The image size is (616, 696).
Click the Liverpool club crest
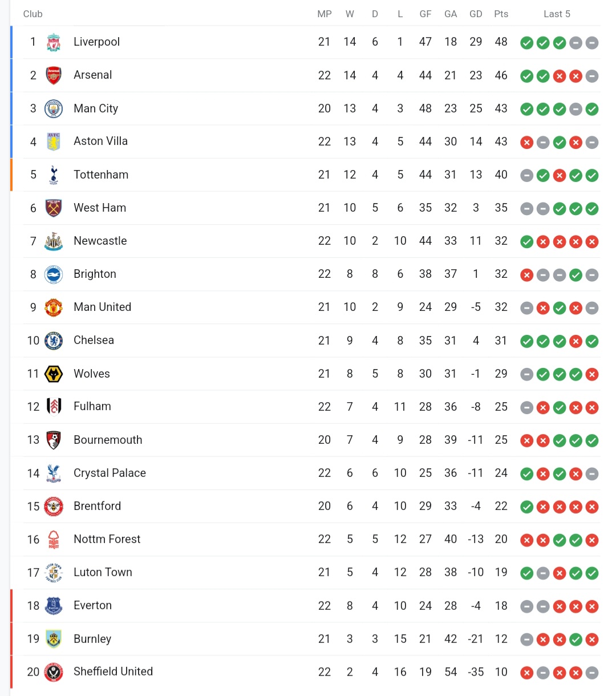click(x=54, y=42)
